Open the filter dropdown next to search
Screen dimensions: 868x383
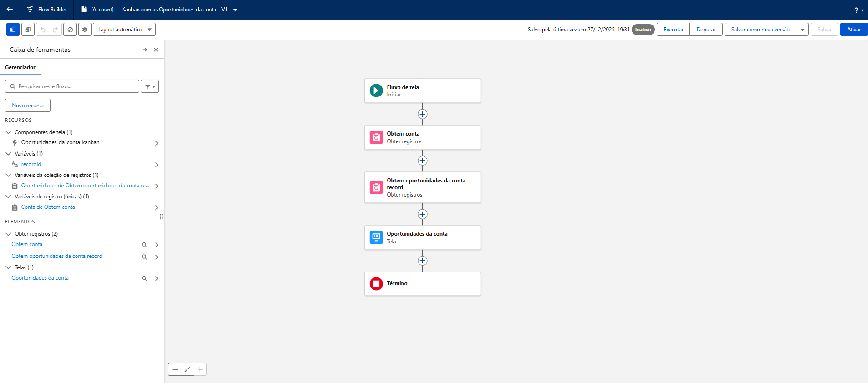coord(150,86)
